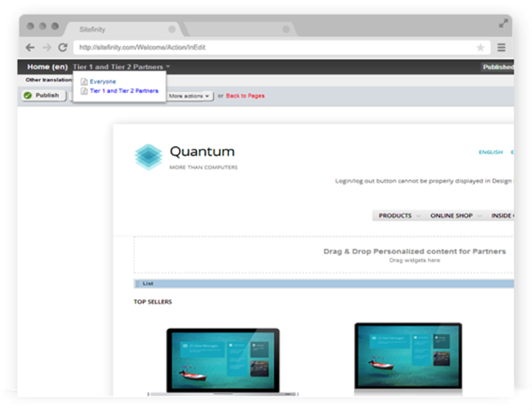Click the browser forward arrow

pos(46,47)
